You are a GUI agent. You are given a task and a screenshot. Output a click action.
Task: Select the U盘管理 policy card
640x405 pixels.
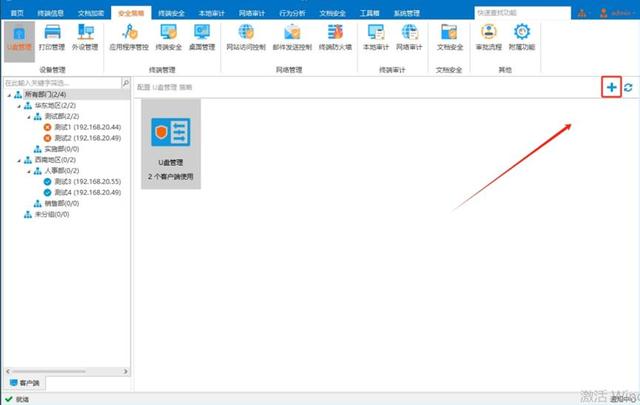click(x=171, y=144)
